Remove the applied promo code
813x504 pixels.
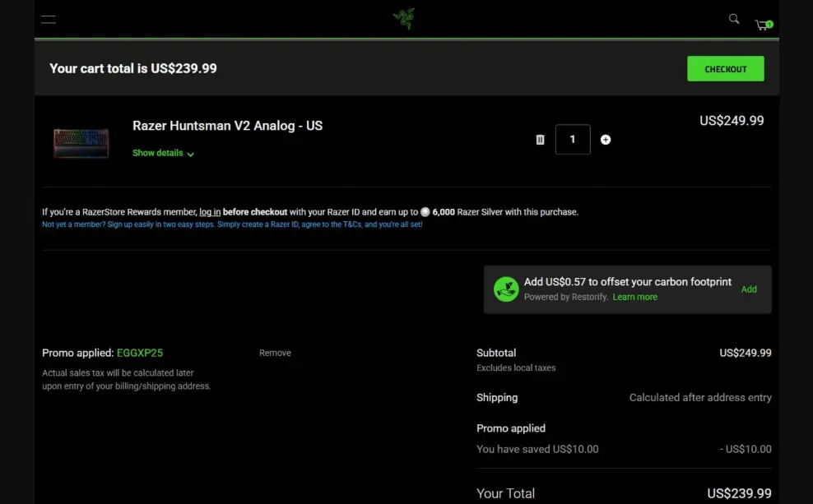pos(275,353)
